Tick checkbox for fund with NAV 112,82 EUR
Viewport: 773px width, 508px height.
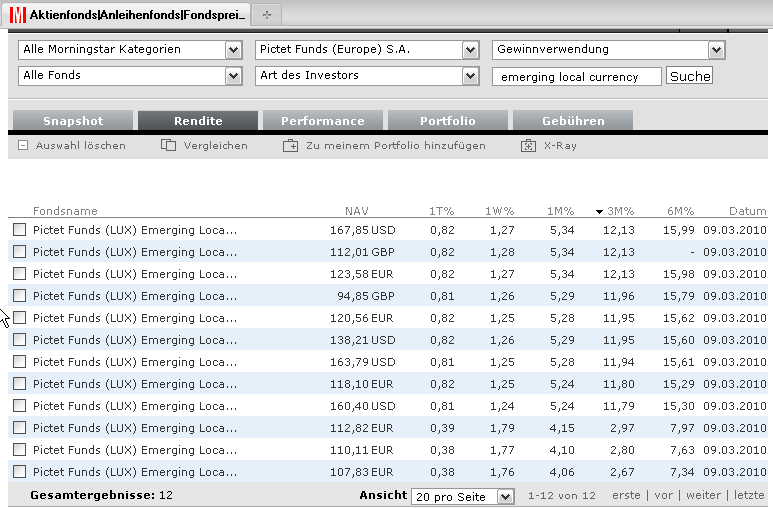click(19, 428)
